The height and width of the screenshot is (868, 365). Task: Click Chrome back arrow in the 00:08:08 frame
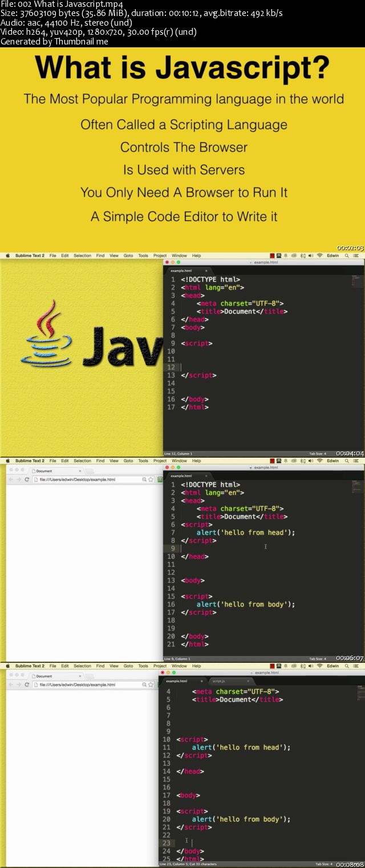point(11,684)
